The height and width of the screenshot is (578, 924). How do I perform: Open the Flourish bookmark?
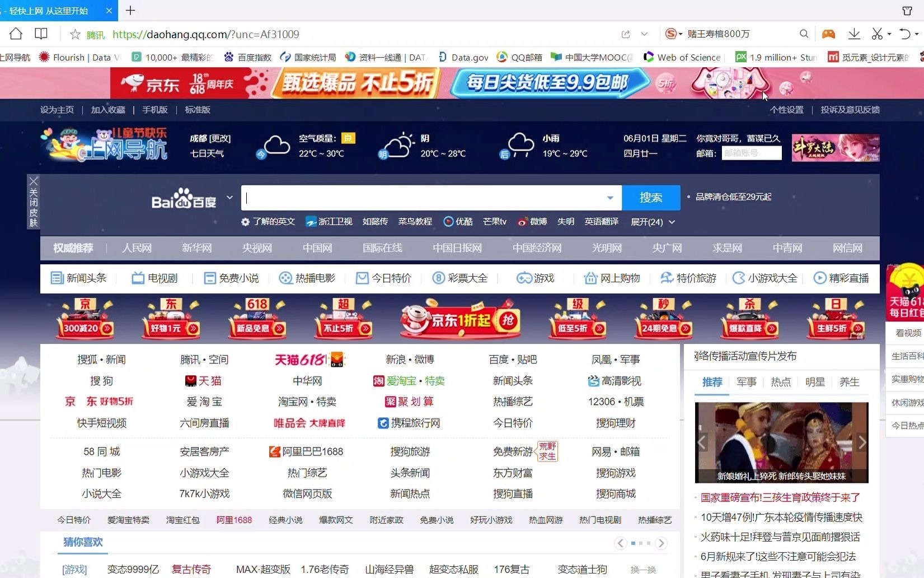coord(79,57)
